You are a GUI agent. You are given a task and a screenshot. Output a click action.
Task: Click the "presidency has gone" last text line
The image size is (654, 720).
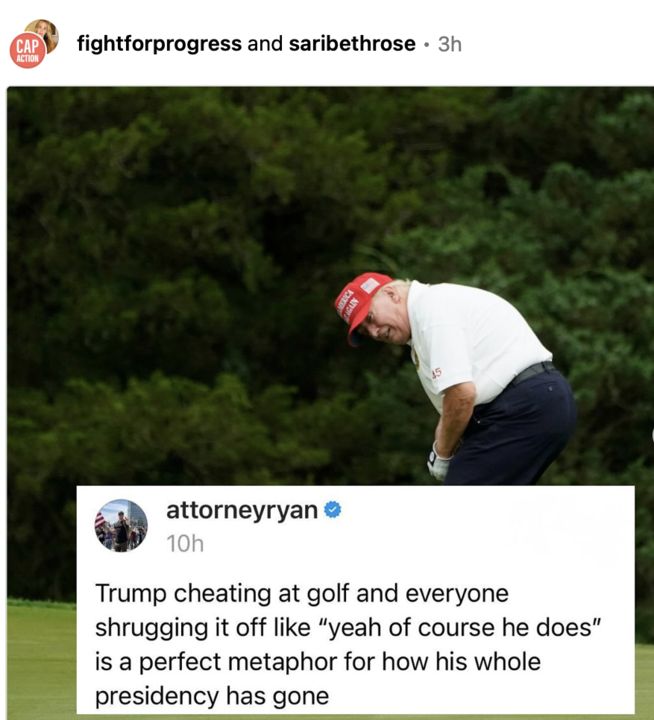212,697
